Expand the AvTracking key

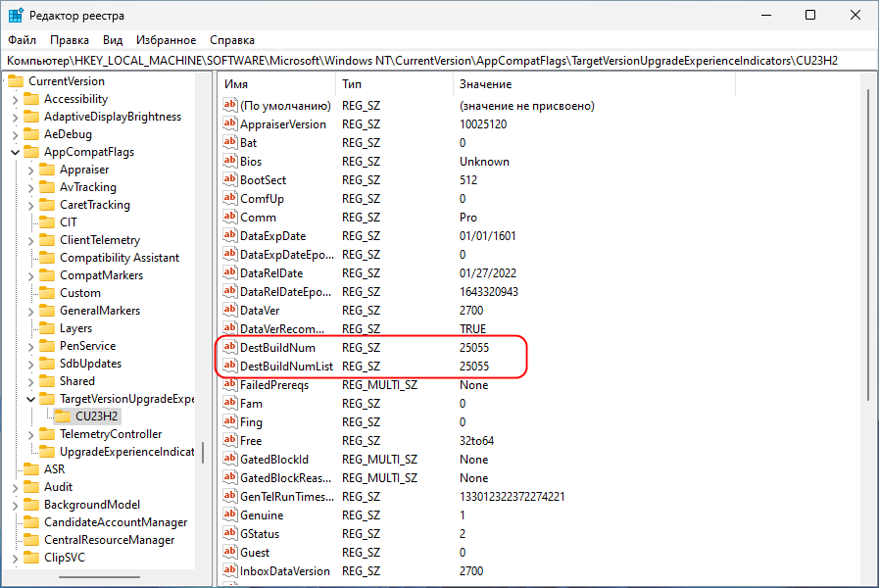30,187
